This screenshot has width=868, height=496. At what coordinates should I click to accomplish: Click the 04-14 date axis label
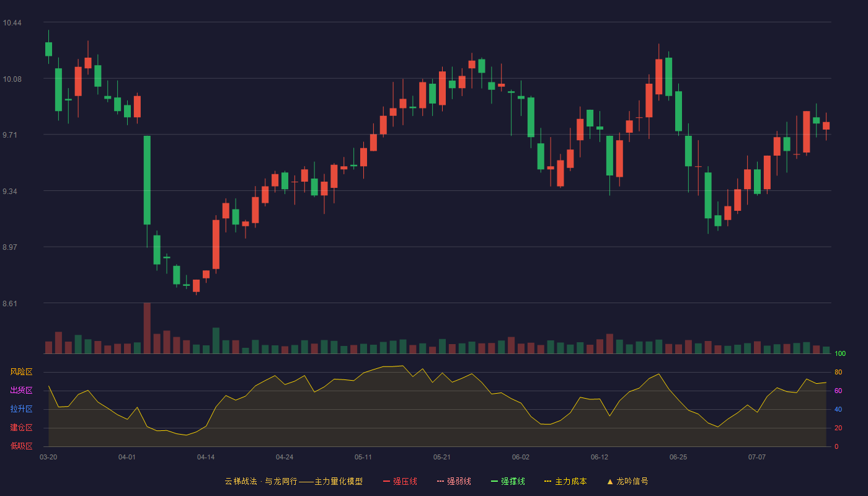point(206,457)
